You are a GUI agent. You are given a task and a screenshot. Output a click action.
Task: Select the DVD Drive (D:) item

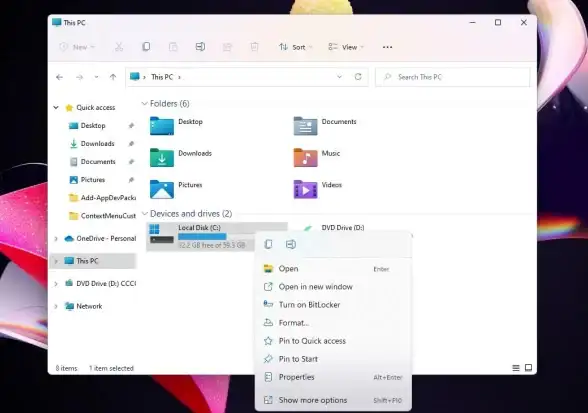point(343,228)
